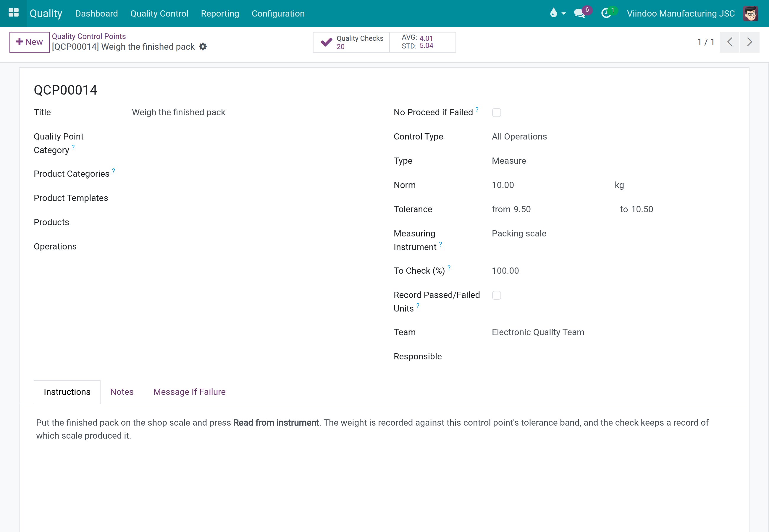The width and height of the screenshot is (769, 532).
Task: Click help tooltip beside To Check (%)
Action: (x=449, y=268)
